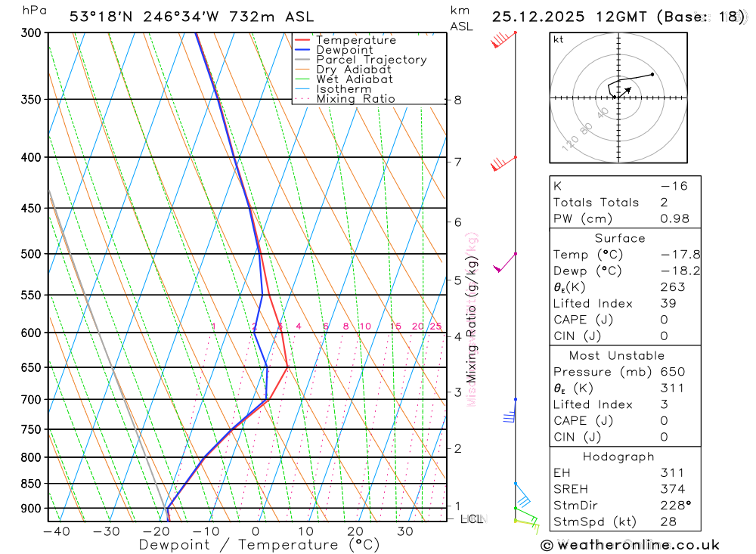Click the 'Mixing Ratio' legend entry
Image resolution: width=756 pixels, height=554 pixels.
(x=355, y=99)
